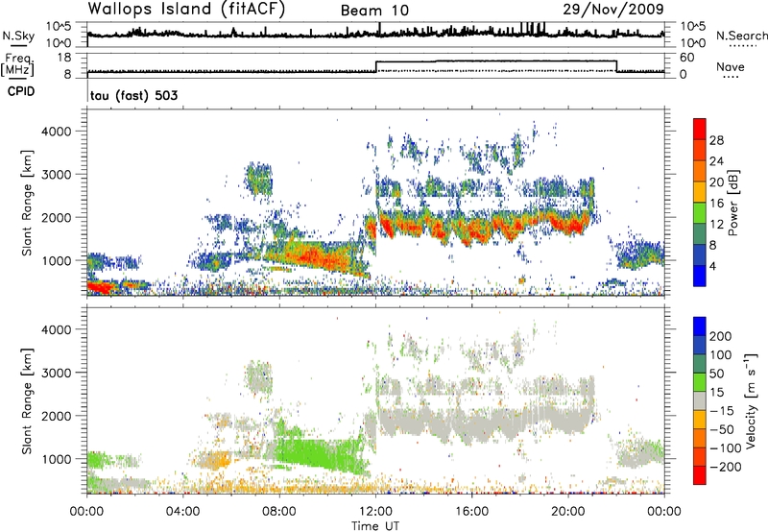Image resolution: width=768 pixels, height=532 pixels.
Task: Click the light green swatch in Velocity colorbar
Action: 700,382
